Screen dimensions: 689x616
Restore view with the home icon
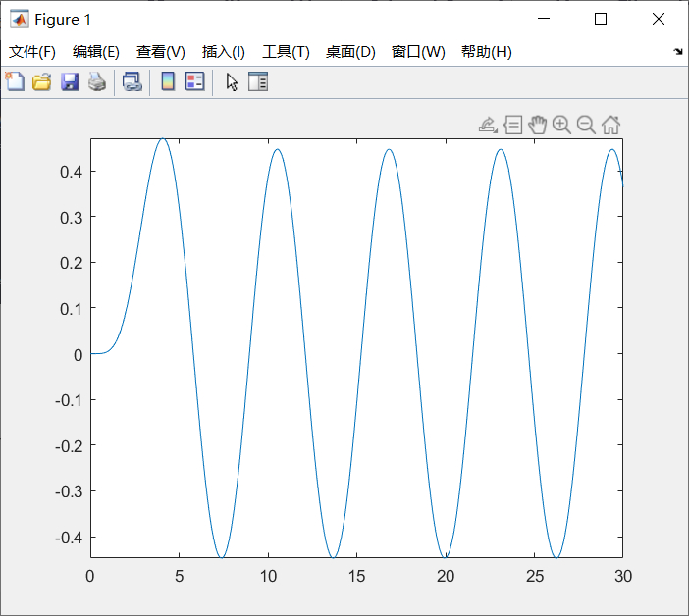pyautogui.click(x=610, y=126)
